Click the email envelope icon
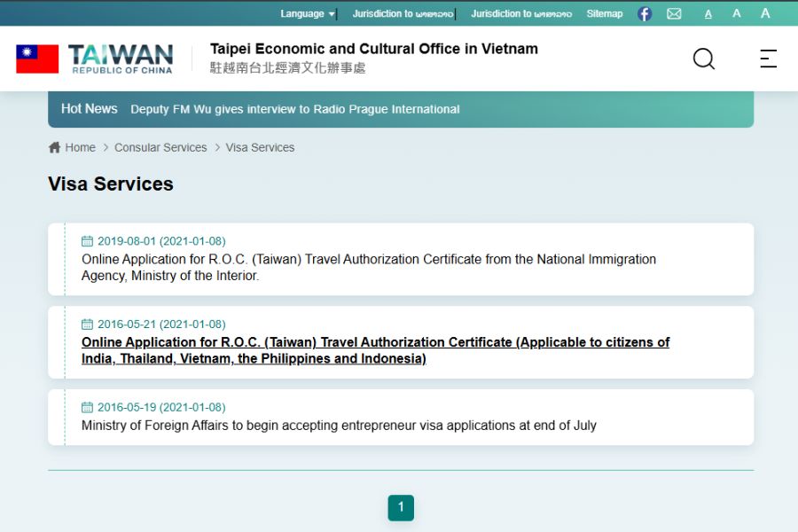The width and height of the screenshot is (798, 532). pyautogui.click(x=674, y=13)
